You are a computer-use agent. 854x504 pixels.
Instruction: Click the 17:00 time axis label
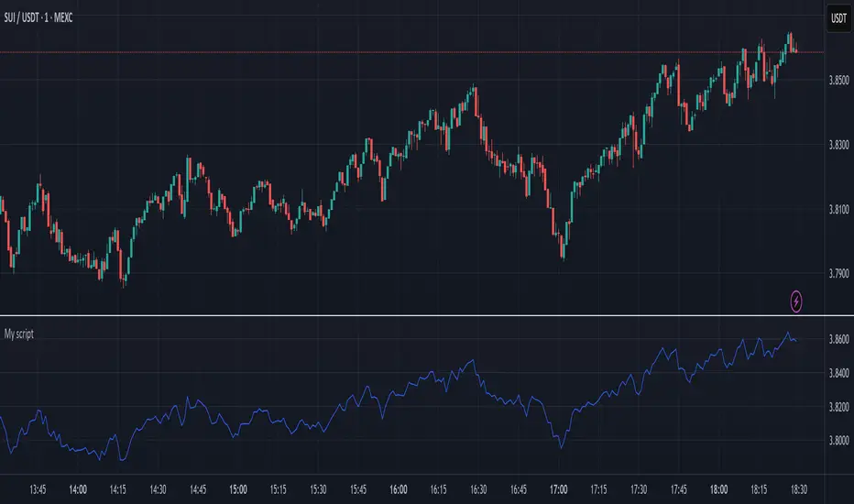(x=558, y=489)
